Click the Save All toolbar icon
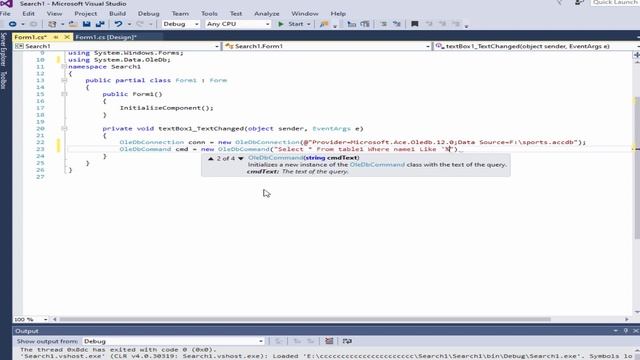 click(x=100, y=24)
